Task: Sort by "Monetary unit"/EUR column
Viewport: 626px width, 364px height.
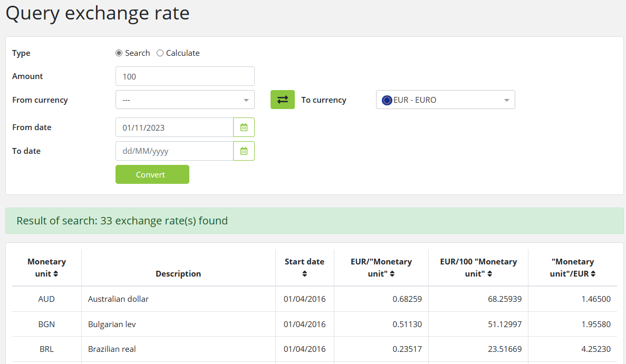Action: coord(593,274)
